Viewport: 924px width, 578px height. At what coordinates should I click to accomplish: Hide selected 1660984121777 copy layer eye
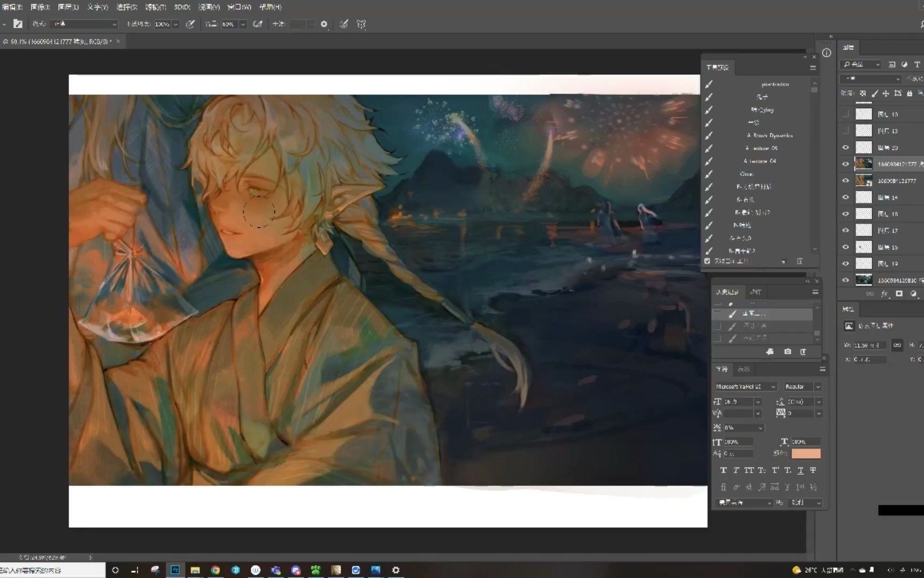(845, 164)
